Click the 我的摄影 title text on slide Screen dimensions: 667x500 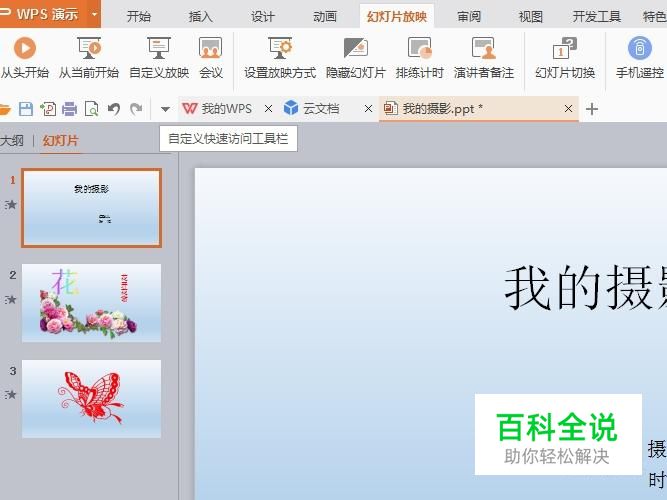[x=585, y=287]
